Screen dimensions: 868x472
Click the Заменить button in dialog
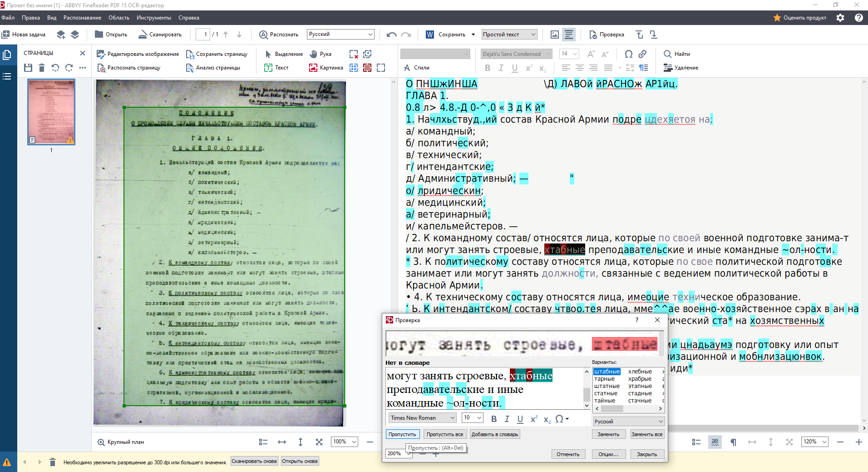[x=608, y=434]
